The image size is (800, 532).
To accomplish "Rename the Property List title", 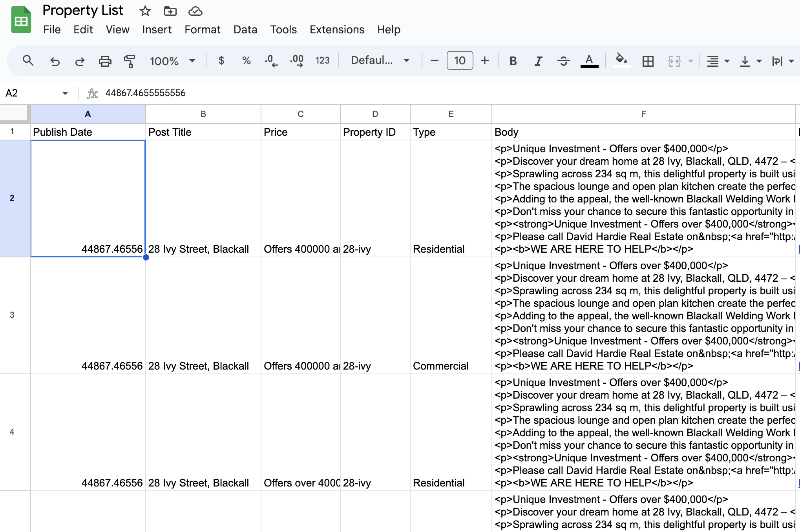I will tap(83, 10).
